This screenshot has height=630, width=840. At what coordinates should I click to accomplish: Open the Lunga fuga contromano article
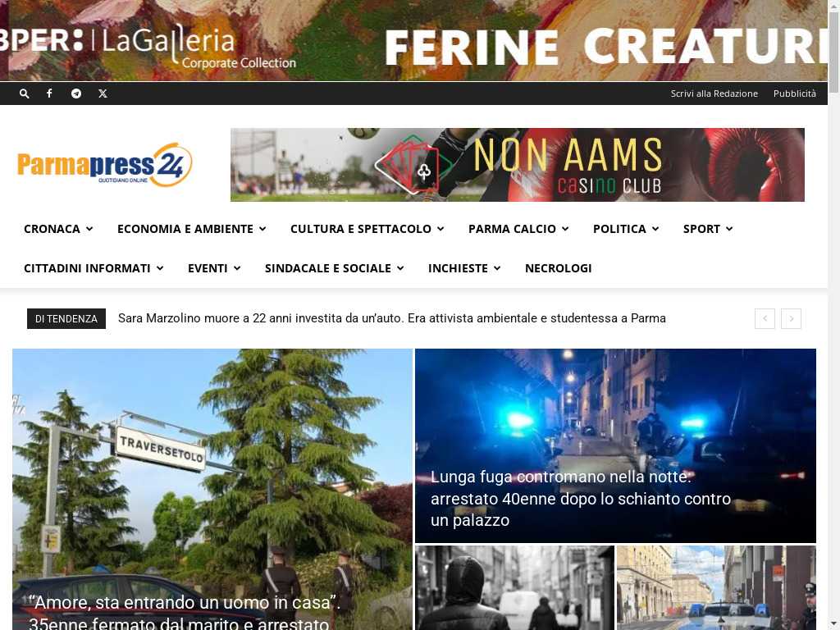tap(581, 499)
